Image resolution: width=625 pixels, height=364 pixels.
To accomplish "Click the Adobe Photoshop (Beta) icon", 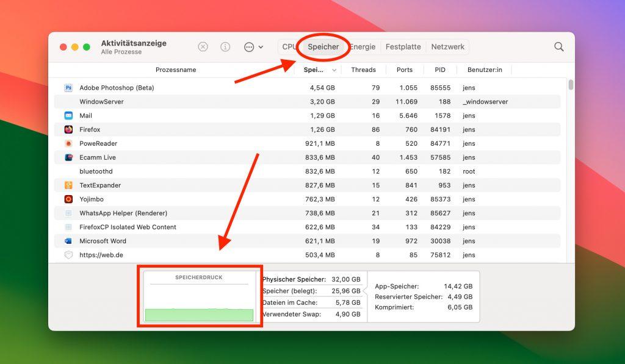I will pos(68,88).
